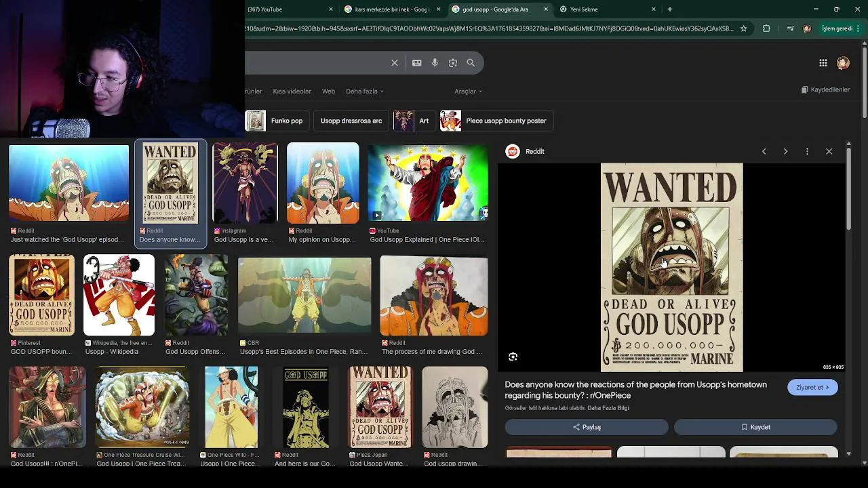Open the Kaydedilenler saved items
This screenshot has height=488, width=868.
tap(825, 89)
